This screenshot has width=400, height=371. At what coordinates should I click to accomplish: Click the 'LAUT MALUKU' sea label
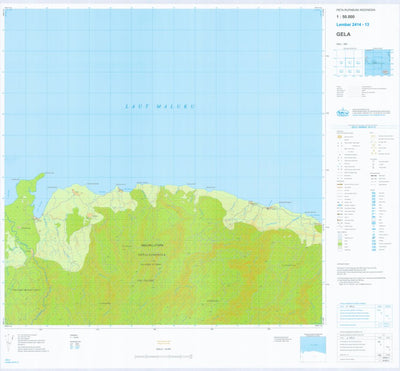(x=160, y=106)
